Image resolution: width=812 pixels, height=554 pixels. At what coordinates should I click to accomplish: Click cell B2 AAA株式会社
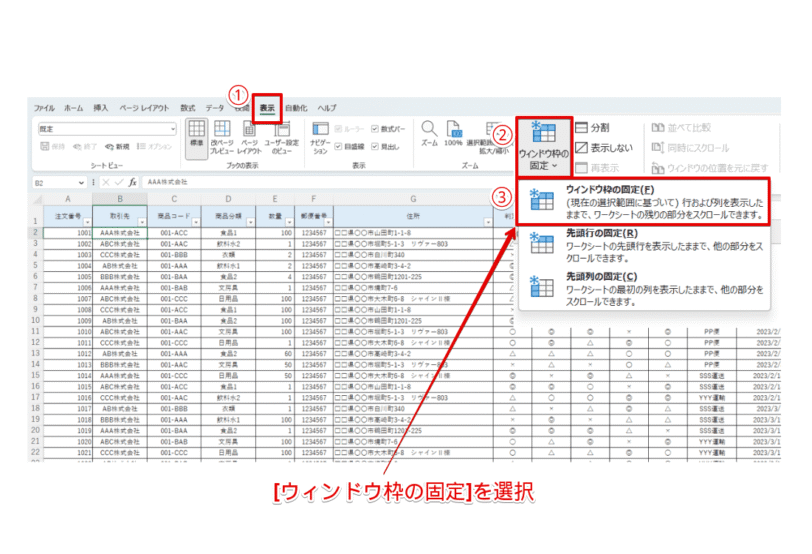click(120, 233)
